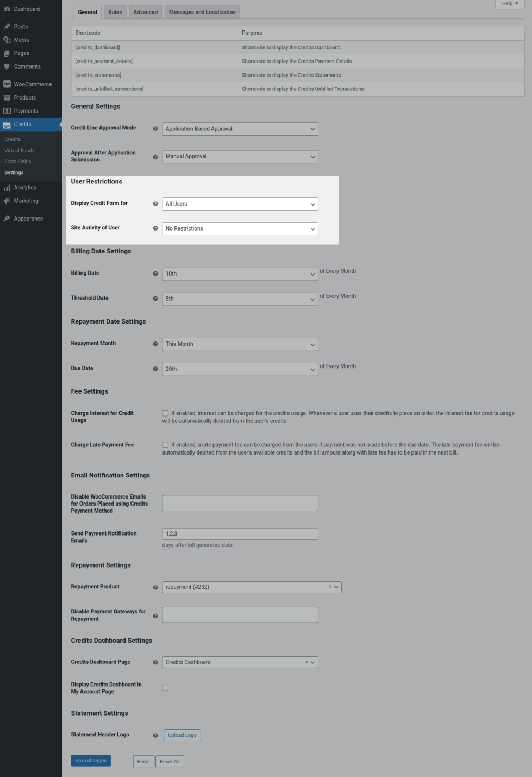
Task: Click the Analytics bar chart icon
Action: 7,188
